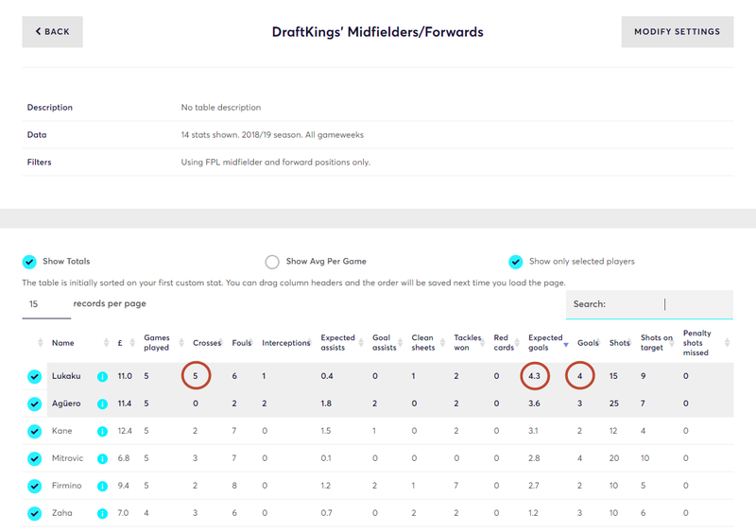Sort table by Tackles won column

point(467,343)
